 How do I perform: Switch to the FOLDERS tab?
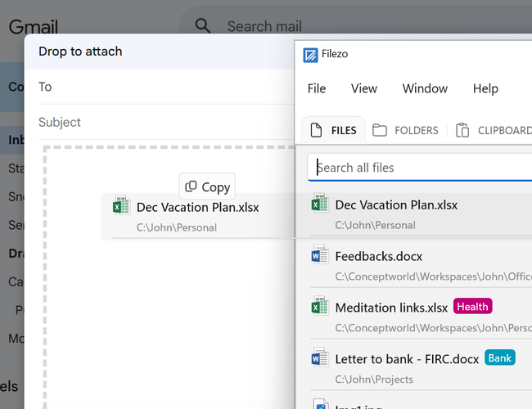point(405,130)
